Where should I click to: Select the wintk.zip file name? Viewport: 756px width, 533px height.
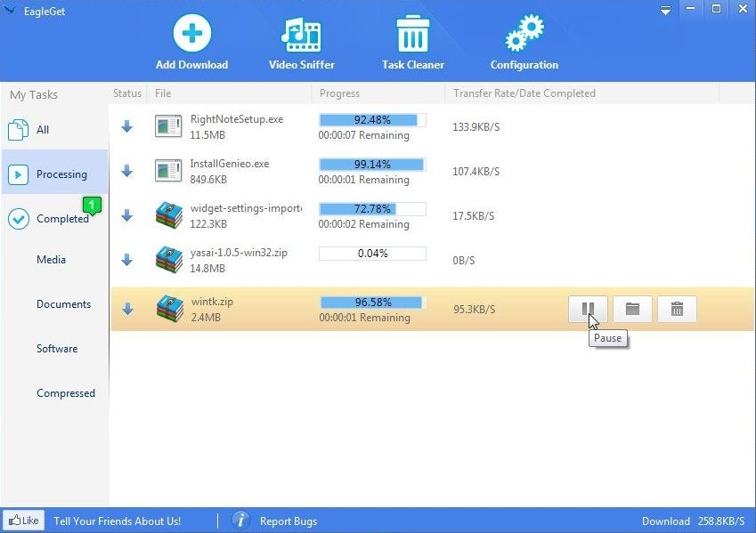point(212,302)
